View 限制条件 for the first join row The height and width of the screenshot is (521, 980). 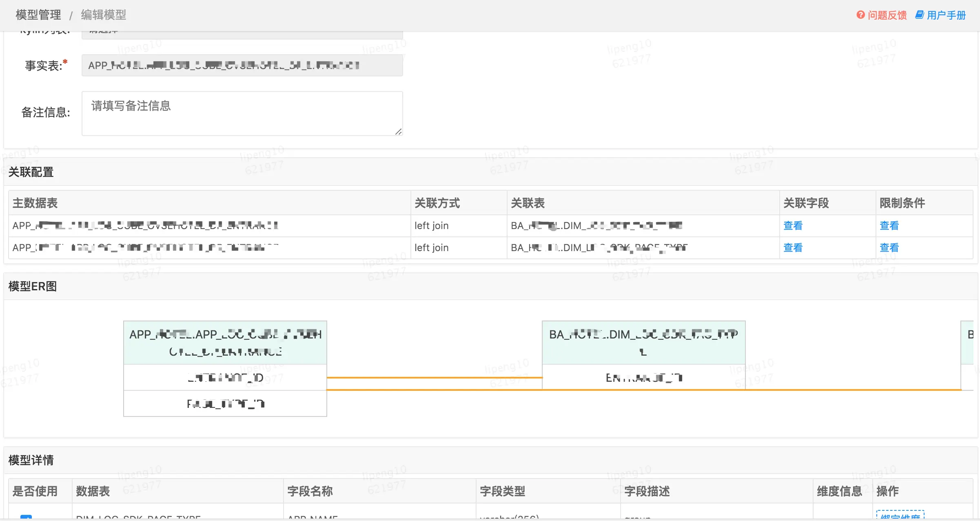pos(889,225)
